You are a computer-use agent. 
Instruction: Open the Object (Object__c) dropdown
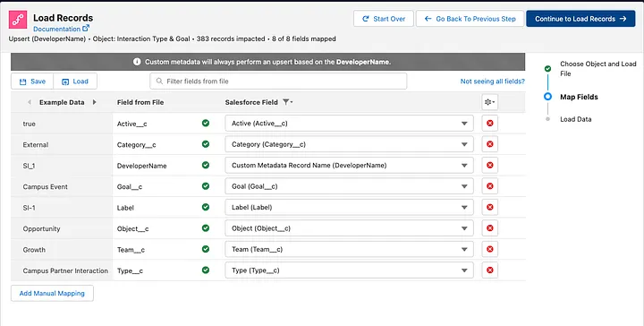click(349, 228)
